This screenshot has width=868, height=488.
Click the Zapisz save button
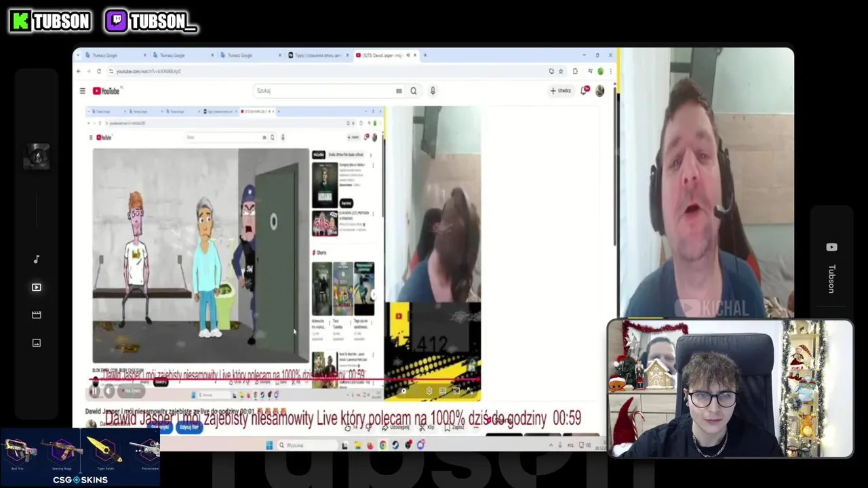tap(455, 428)
